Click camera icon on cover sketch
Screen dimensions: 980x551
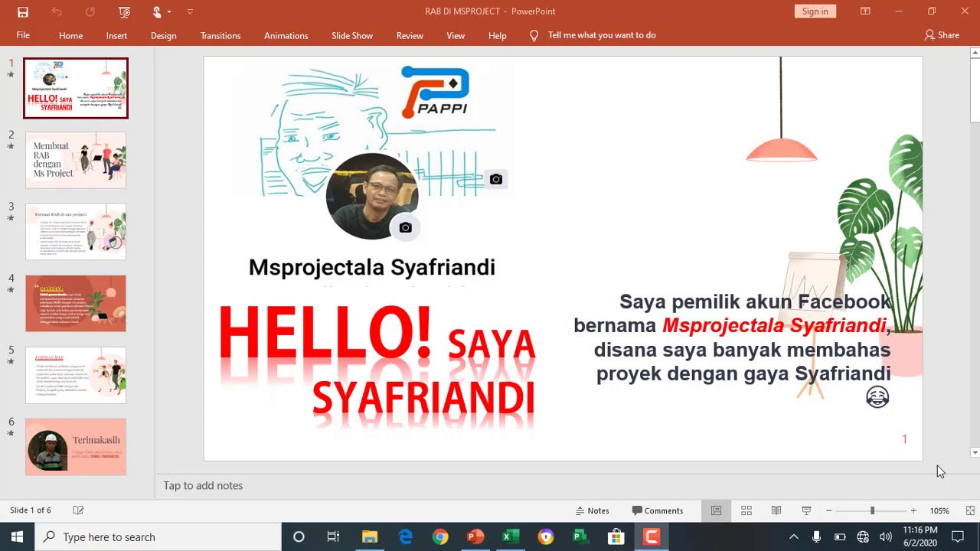coord(495,179)
